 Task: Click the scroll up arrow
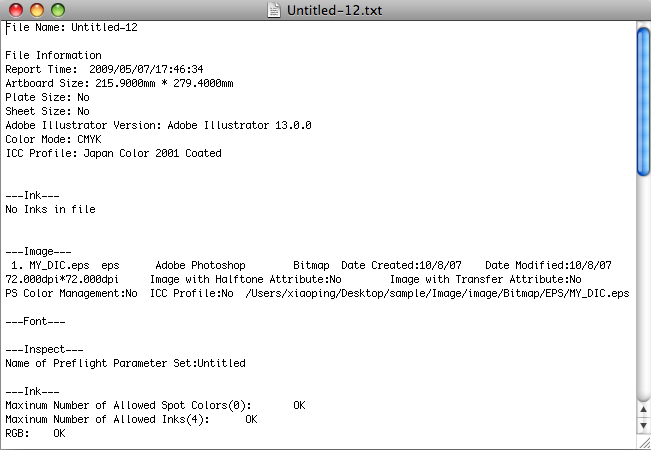coord(643,409)
